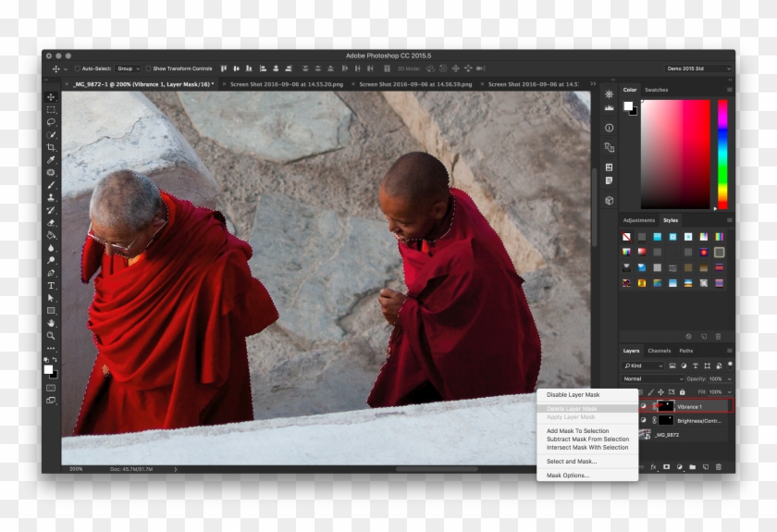Open the Kind filter dropdown
This screenshot has height=532, width=777.
point(643,365)
